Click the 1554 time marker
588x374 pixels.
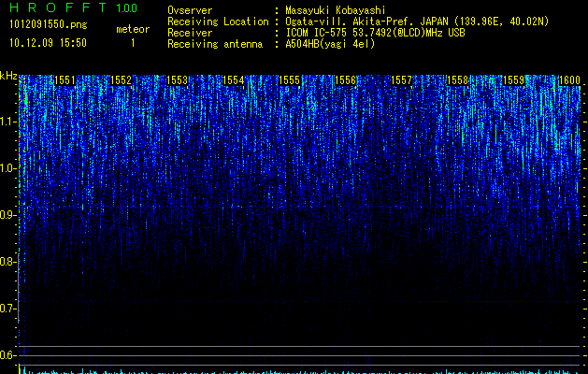click(234, 80)
